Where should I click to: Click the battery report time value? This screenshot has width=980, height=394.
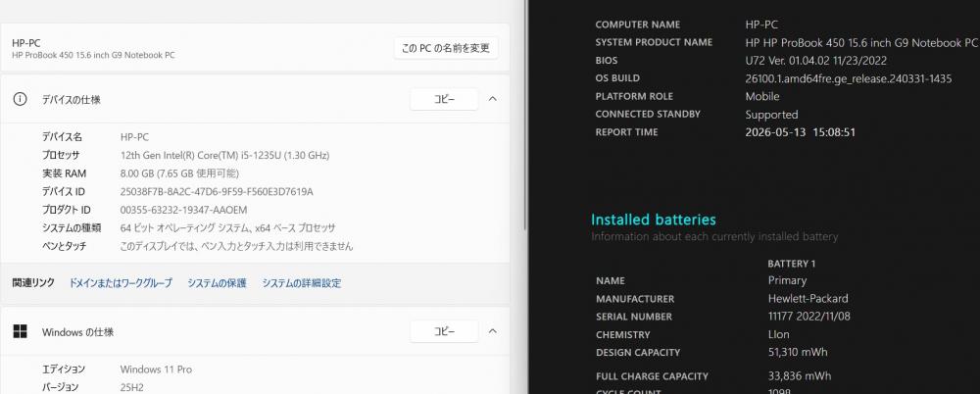801,132
